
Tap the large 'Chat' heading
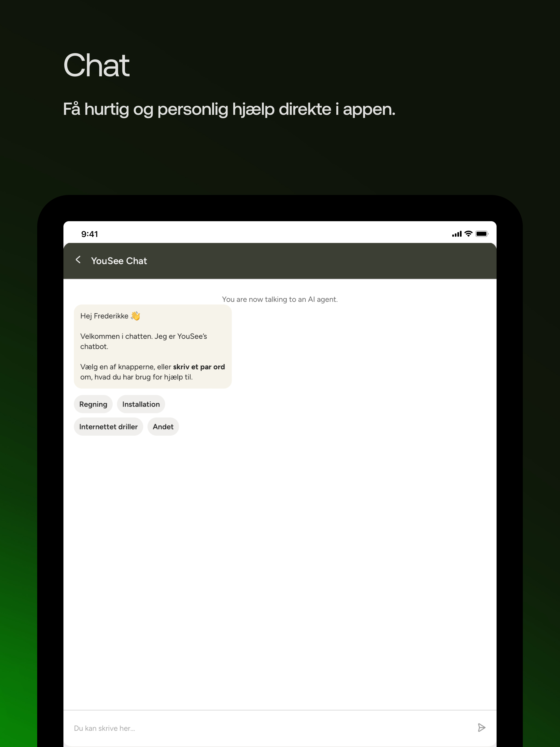click(97, 66)
